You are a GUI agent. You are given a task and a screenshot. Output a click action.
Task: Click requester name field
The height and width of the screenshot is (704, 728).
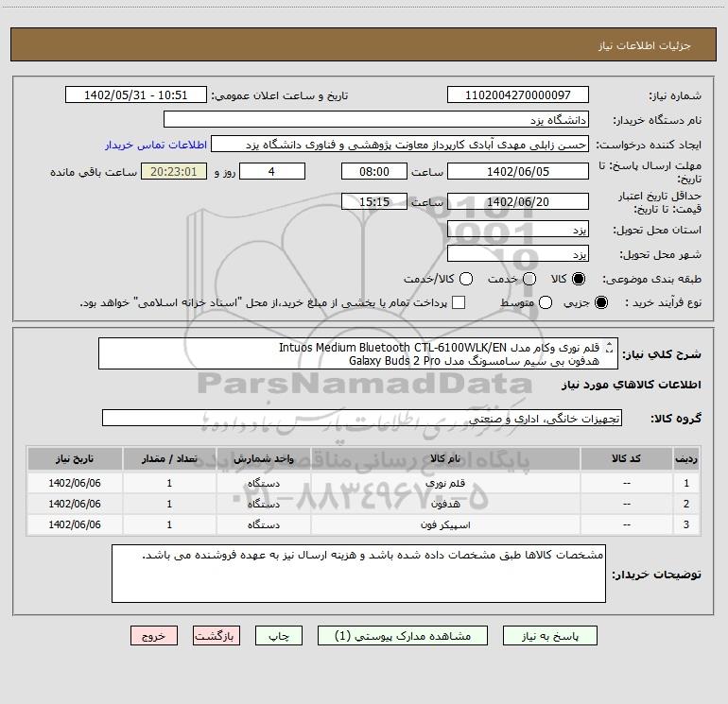400,145
